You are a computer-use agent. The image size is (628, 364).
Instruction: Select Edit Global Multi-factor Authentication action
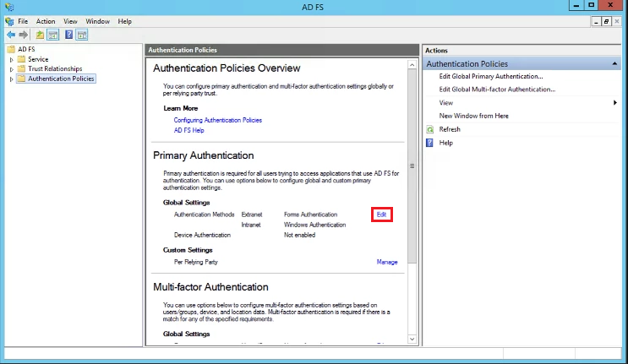(x=497, y=90)
